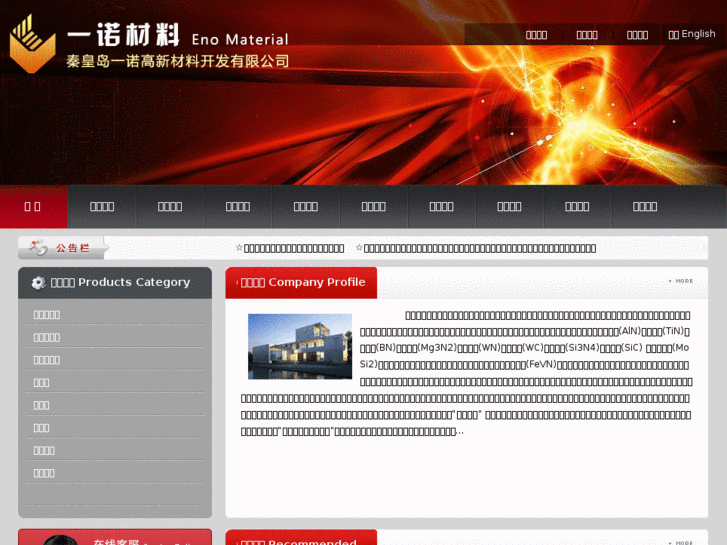This screenshot has width=727, height=545.
Task: Click the 秦皇岛一诺高新材料开发有限公司 company name
Action: tap(178, 61)
